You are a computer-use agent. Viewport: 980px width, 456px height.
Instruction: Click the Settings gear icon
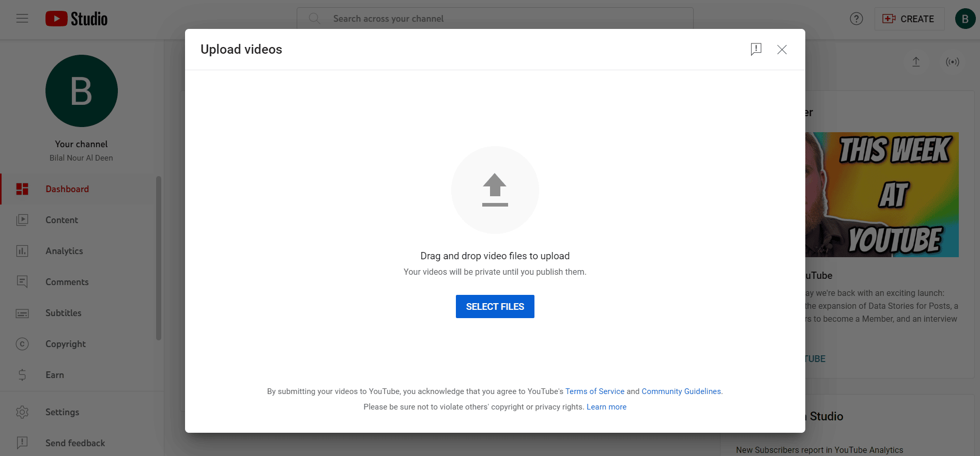pyautogui.click(x=22, y=412)
